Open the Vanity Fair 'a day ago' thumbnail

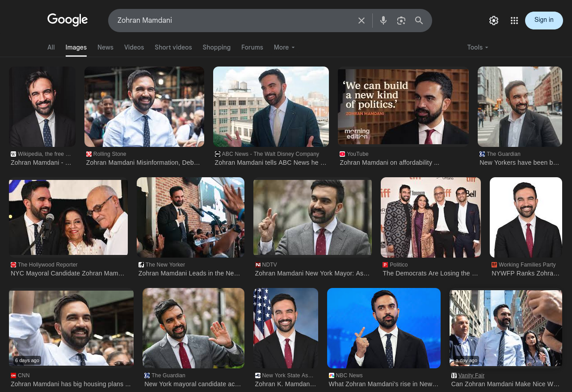point(506,328)
